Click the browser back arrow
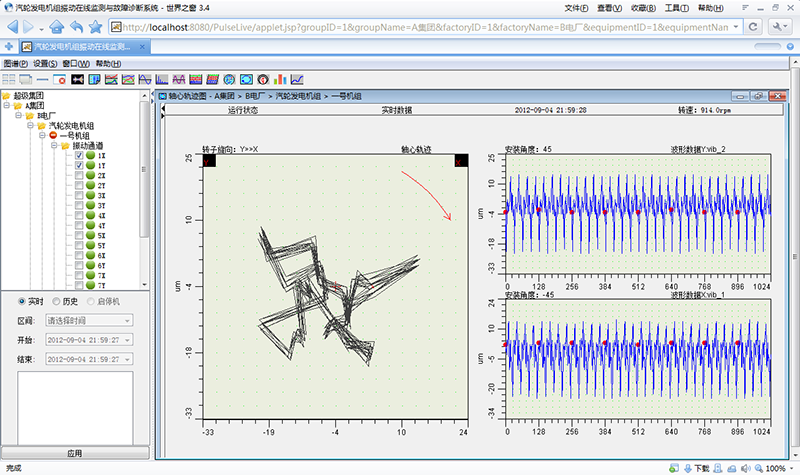This screenshot has height=475, width=800. [13, 27]
